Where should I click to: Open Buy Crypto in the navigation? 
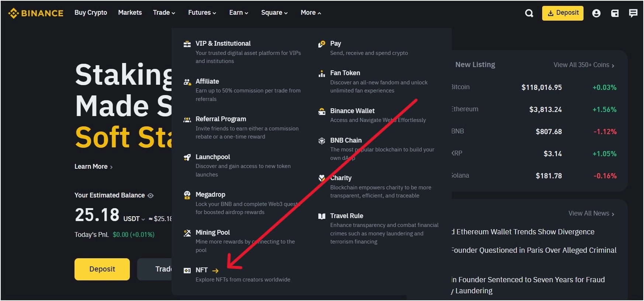91,13
